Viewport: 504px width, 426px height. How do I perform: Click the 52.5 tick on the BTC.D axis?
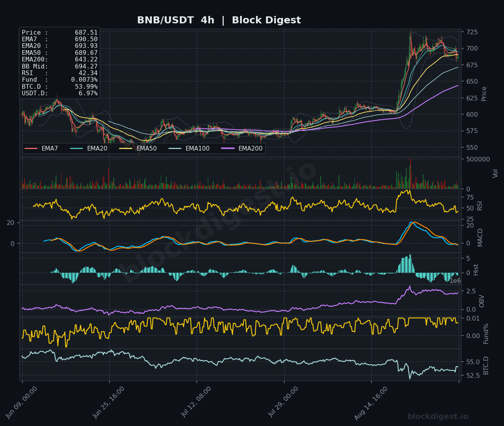pos(472,376)
